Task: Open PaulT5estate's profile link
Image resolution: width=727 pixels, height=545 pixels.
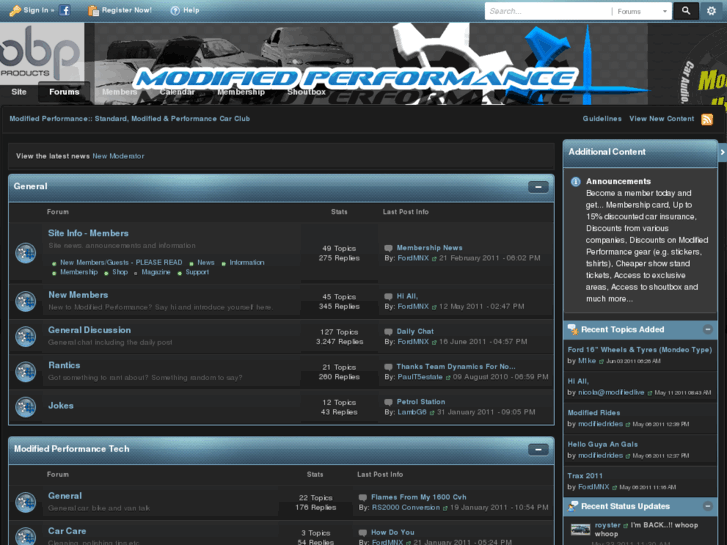Action: [420, 377]
